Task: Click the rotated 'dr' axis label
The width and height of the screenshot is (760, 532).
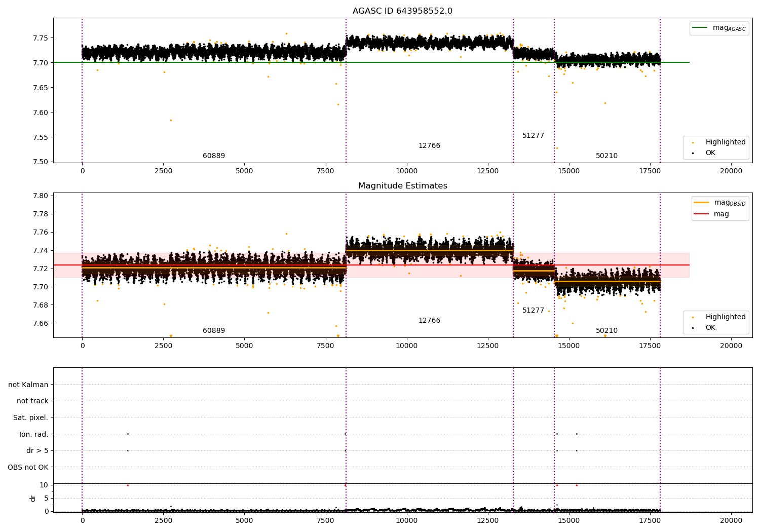Action: point(33,498)
